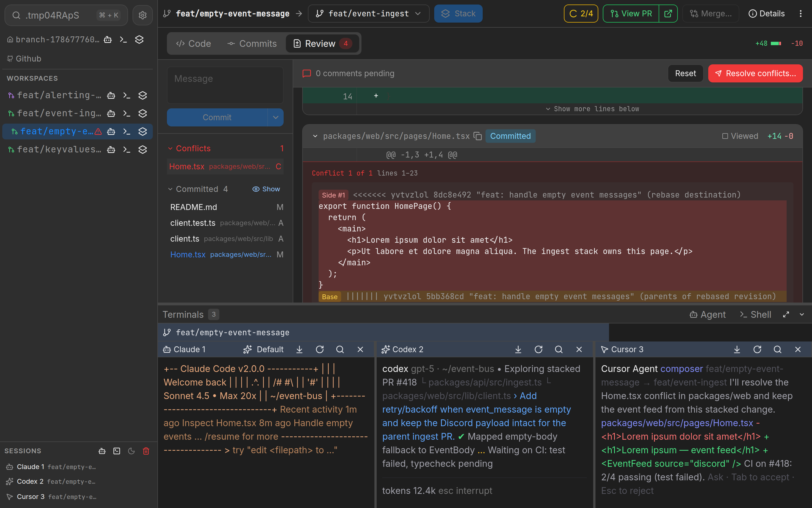
Task: Open shell icon for feat/keyvalues workspace
Action: click(x=127, y=150)
